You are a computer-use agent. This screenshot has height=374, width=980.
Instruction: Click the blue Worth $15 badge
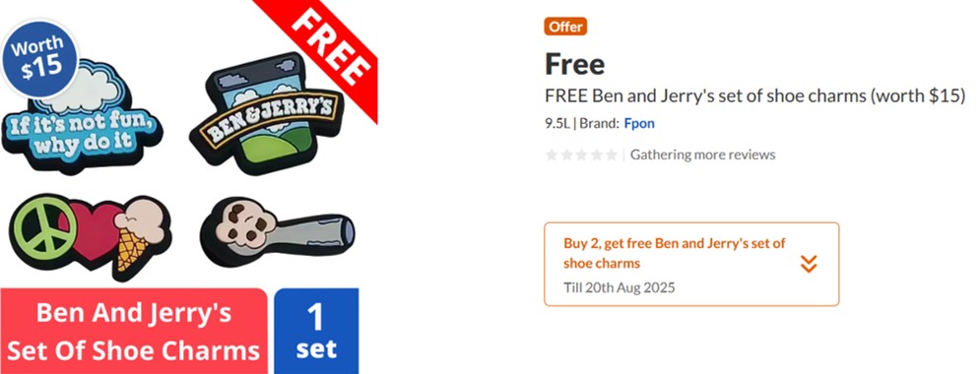click(x=40, y=59)
